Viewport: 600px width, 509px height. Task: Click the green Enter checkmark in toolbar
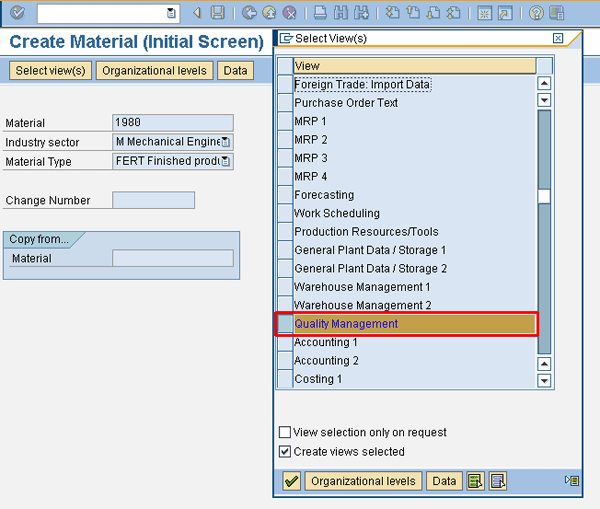pos(17,13)
